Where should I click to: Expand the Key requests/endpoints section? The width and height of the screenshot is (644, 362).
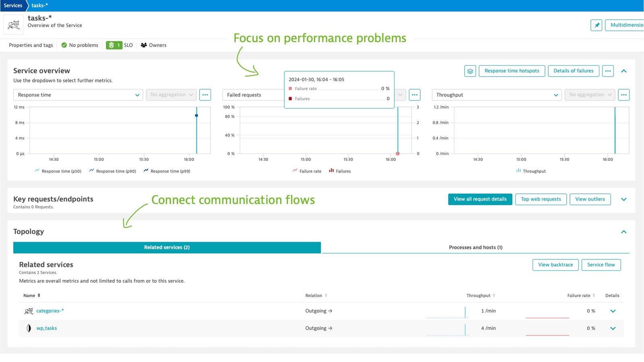[624, 200]
